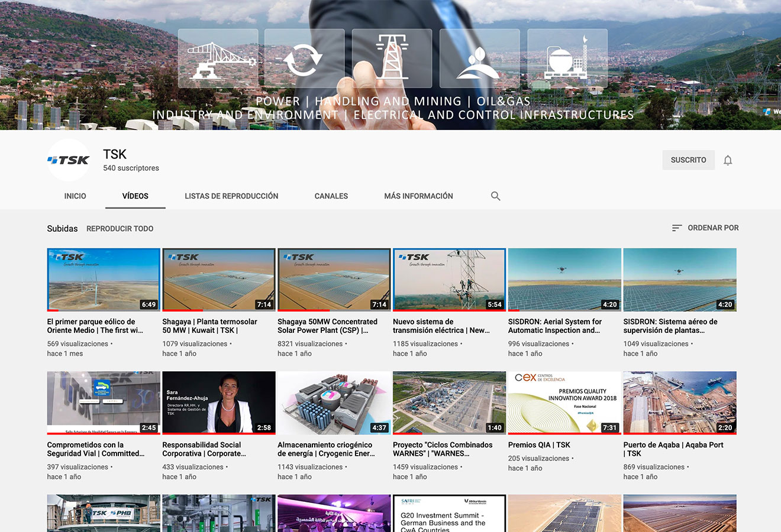Open the Seguridad Vial video thumbnail 2:45

tap(104, 403)
